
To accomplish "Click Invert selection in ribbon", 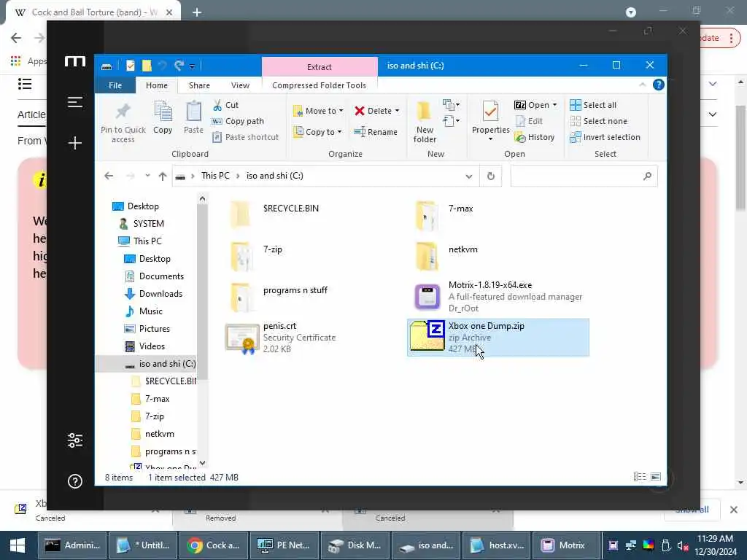I will pos(605,137).
